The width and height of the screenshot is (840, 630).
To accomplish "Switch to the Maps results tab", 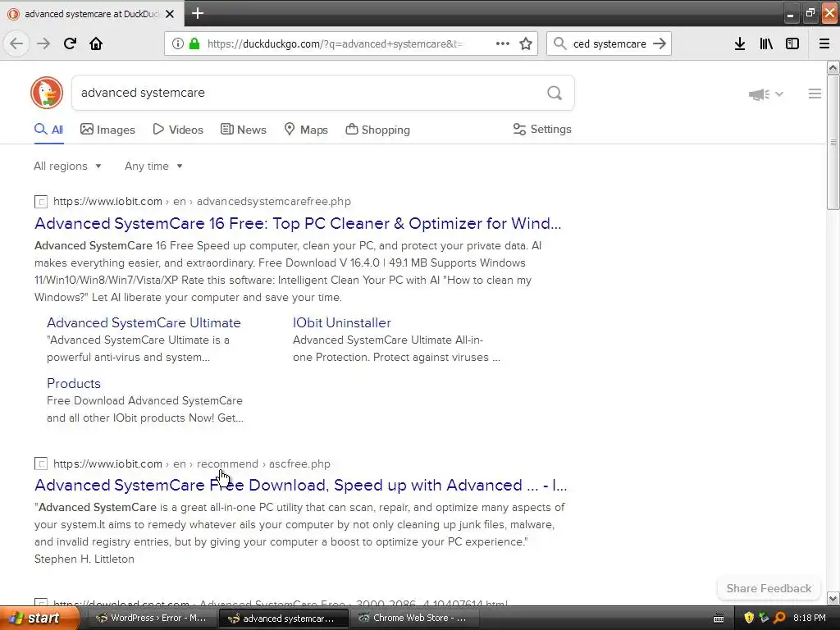I will pyautogui.click(x=306, y=130).
